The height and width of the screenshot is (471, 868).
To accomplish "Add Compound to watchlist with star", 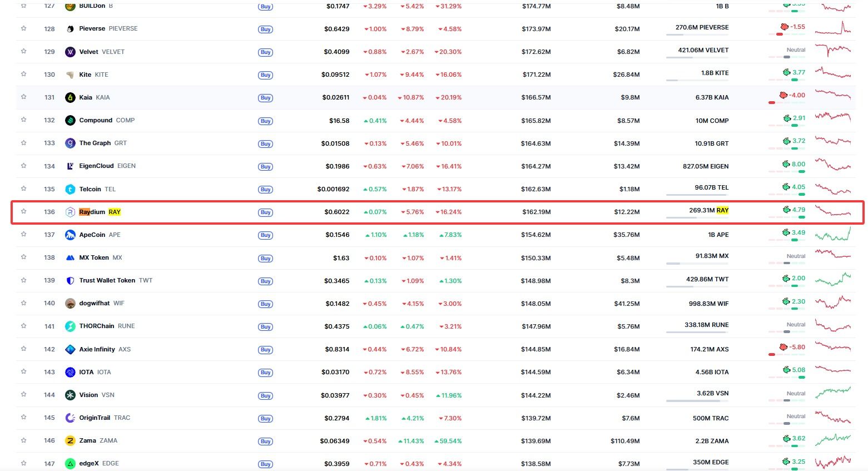I will [23, 120].
